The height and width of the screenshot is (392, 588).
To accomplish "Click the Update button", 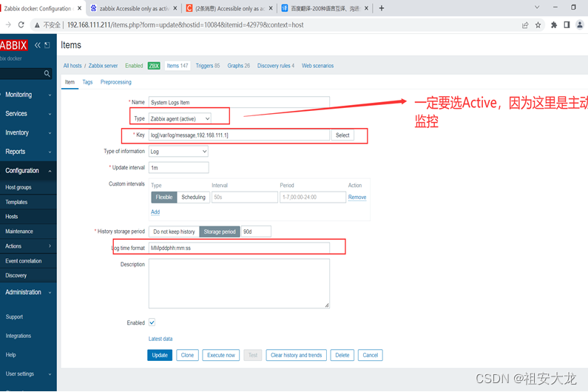I will coord(160,355).
